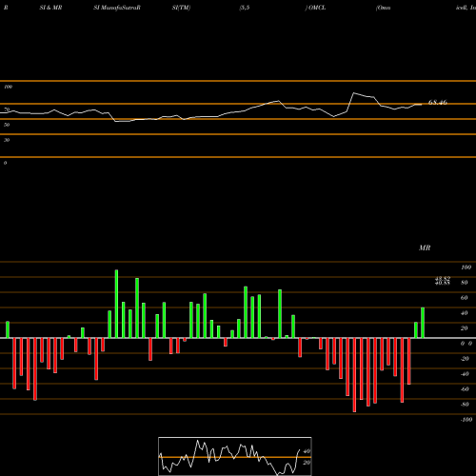This screenshot has width=476, height=476.
Task: Select the last green MR bar on right
Action: point(423,323)
